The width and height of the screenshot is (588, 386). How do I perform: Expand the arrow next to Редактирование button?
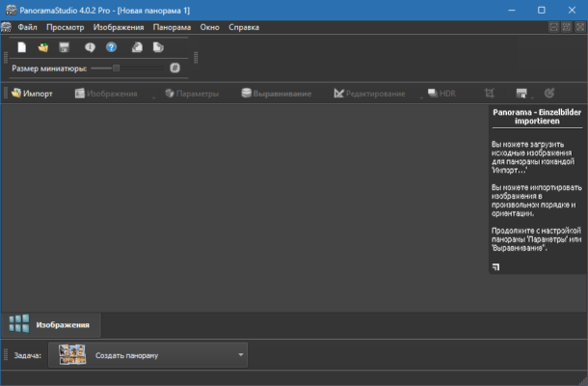point(421,97)
